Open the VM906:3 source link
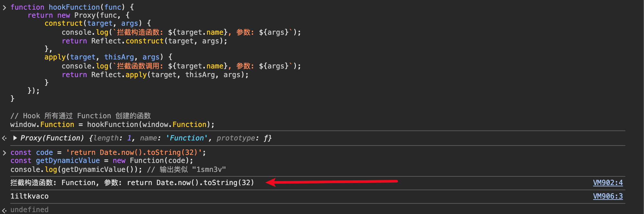644x214 pixels. click(608, 196)
